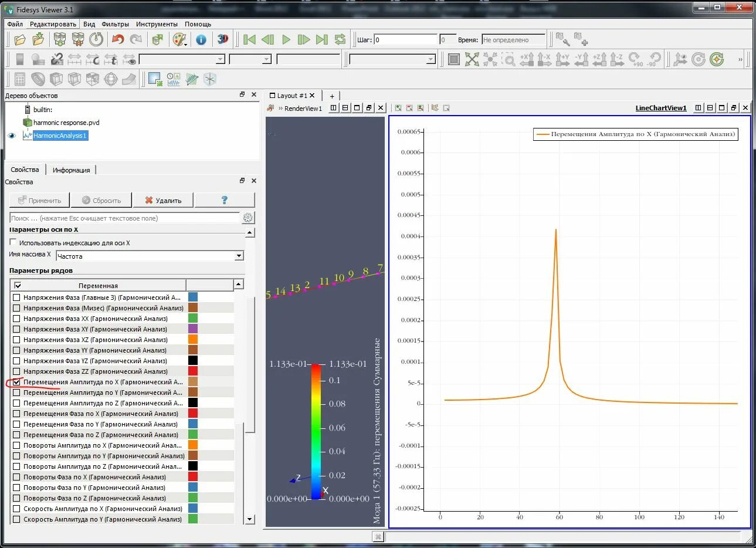Click the reset camera crossed-arrows icon
Image resolution: width=756 pixels, height=548 pixels.
[x=472, y=59]
